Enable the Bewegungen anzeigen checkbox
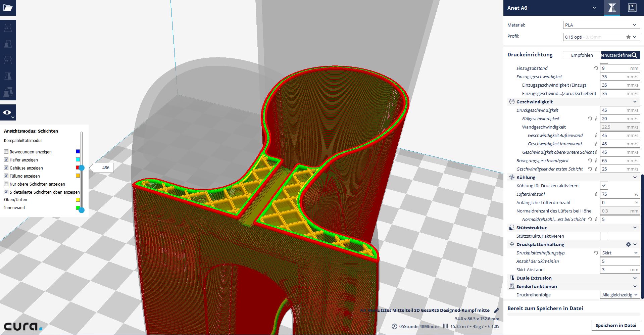Viewport: 644px width, 335px height. pyautogui.click(x=6, y=152)
